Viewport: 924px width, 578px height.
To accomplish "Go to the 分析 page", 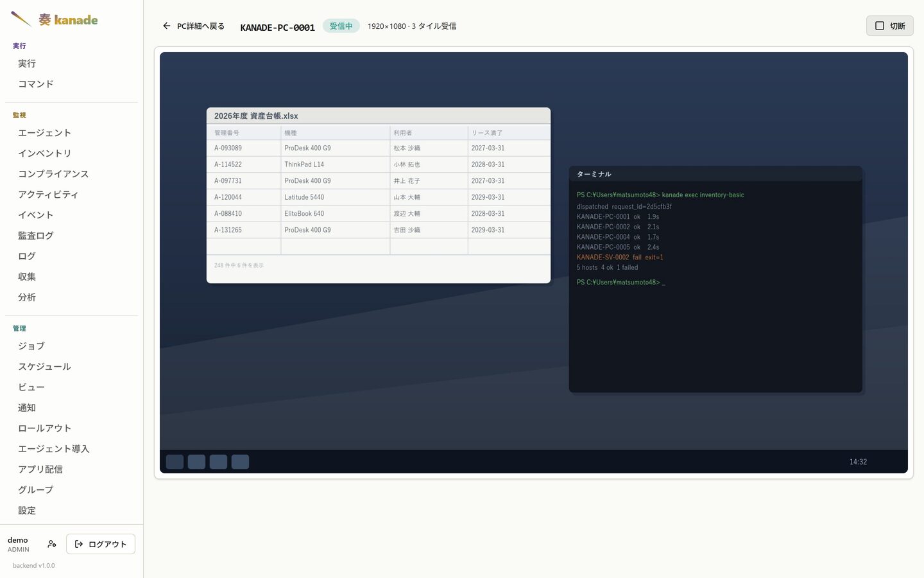I will (71, 297).
